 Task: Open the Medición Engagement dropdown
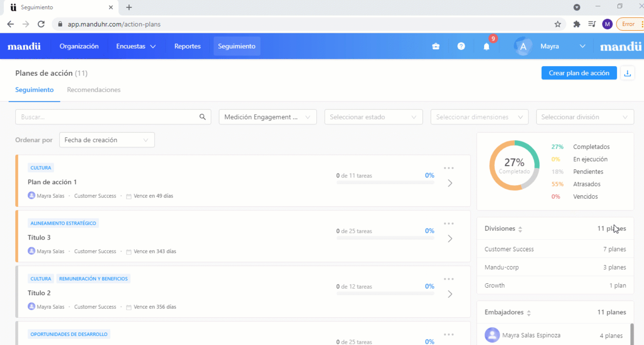[x=268, y=117]
